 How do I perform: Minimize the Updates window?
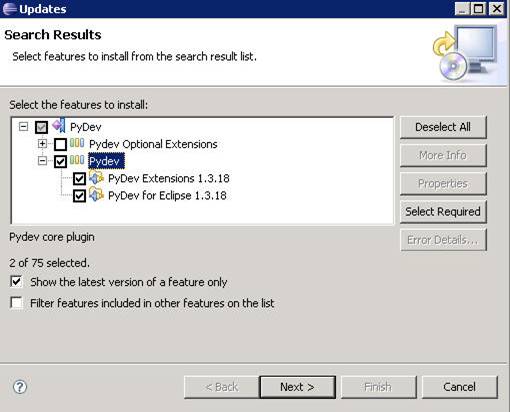[463, 9]
